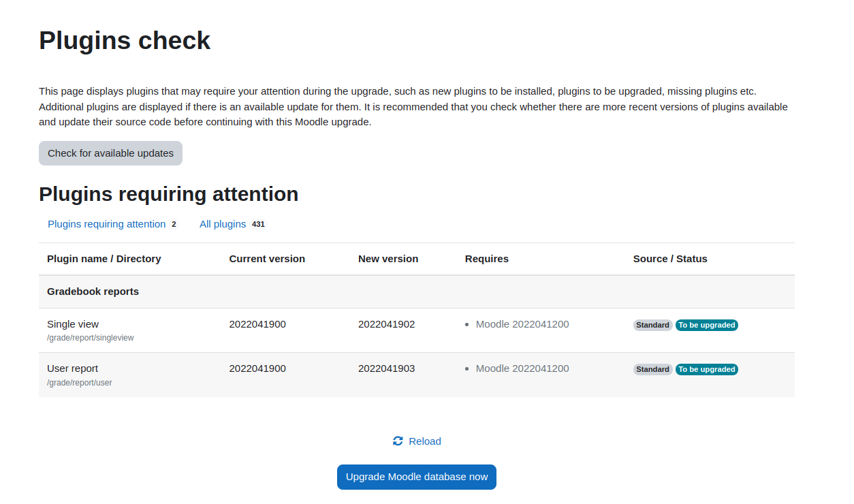Click Single view new version 2022041902
The width and height of the screenshot is (854, 504).
coord(387,324)
